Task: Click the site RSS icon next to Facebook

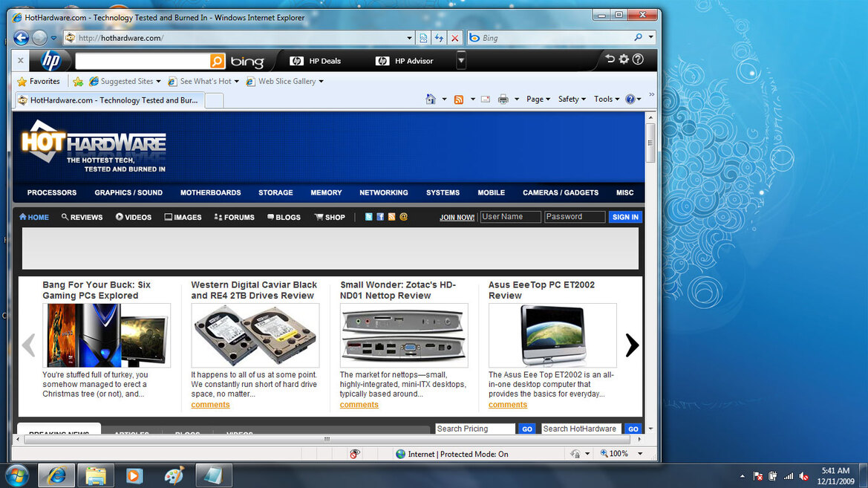Action: pos(392,217)
